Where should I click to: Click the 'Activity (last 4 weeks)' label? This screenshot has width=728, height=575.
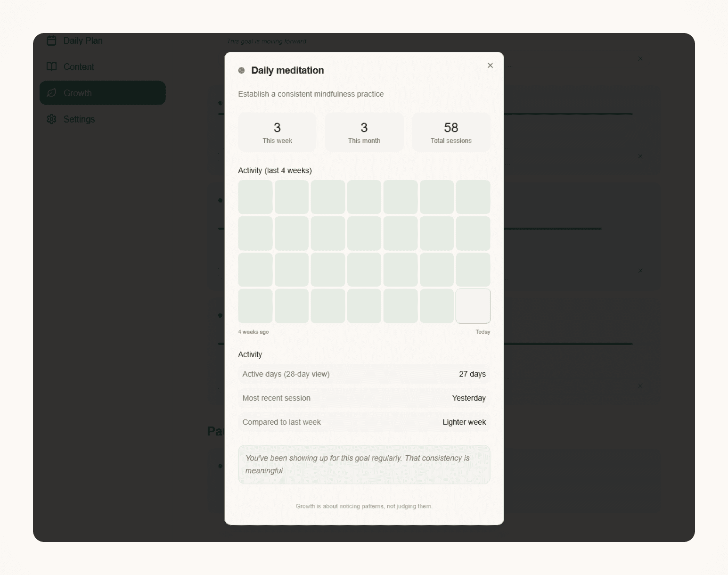tap(275, 171)
